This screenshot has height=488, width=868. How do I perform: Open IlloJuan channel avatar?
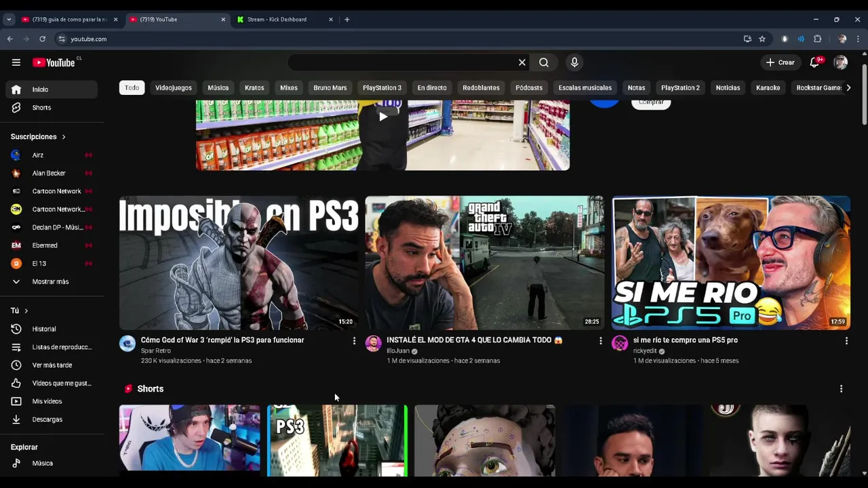tap(373, 344)
